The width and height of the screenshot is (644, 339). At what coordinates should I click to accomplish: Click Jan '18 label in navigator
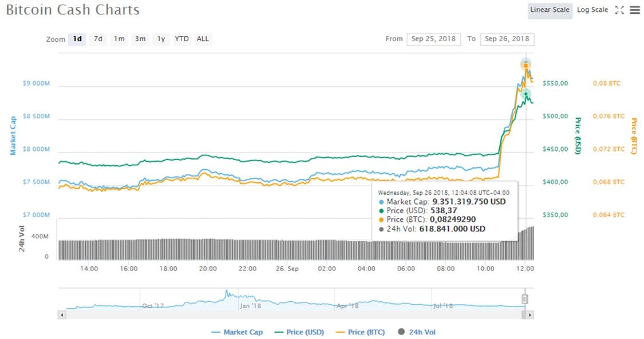[x=251, y=306]
